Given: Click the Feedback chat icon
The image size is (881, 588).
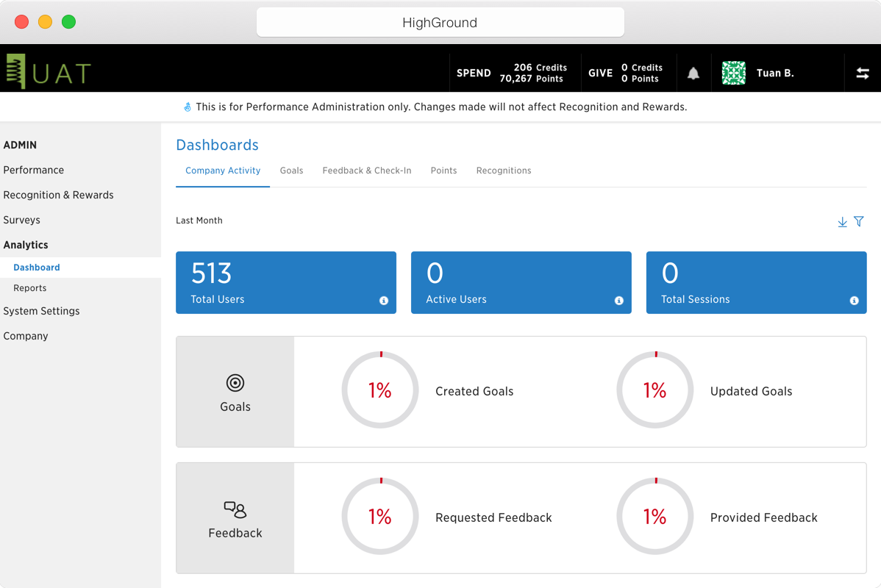Looking at the screenshot, I should click(x=235, y=509).
